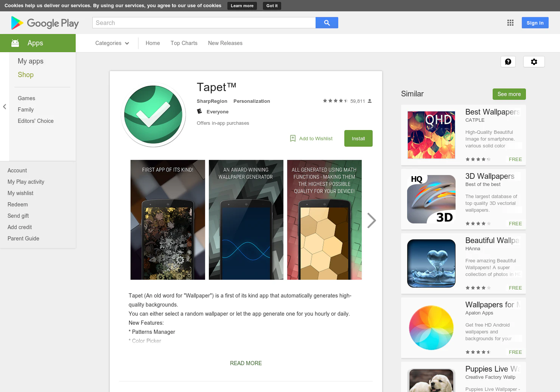Image resolution: width=560 pixels, height=392 pixels.
Task: Open the Top Charts tab
Action: click(184, 43)
